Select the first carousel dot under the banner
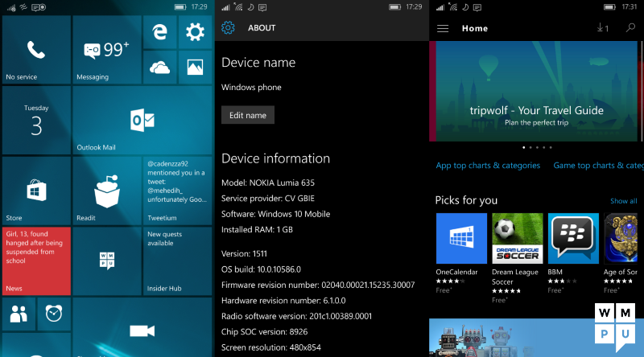Screen dimensions: 644x357 click(x=524, y=147)
